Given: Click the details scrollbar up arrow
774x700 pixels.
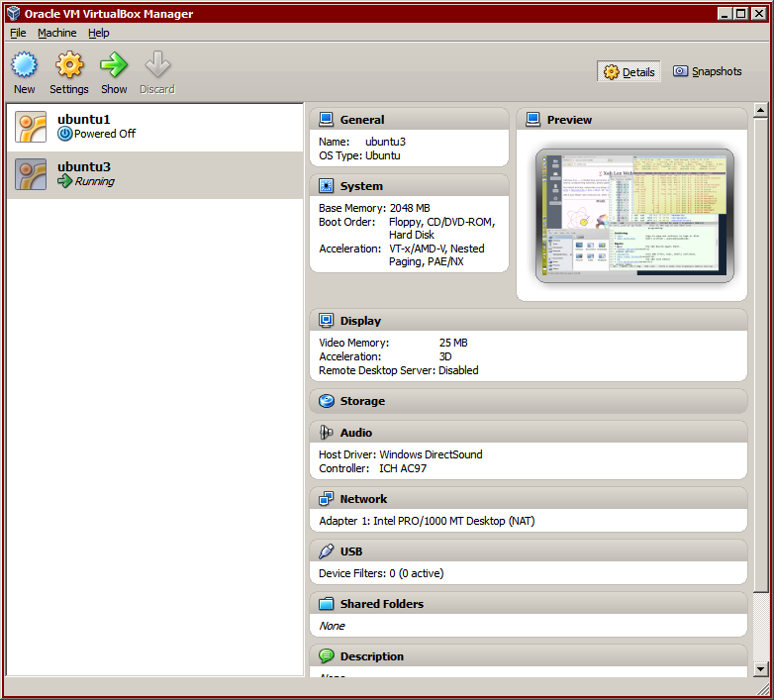Looking at the screenshot, I should [x=760, y=110].
